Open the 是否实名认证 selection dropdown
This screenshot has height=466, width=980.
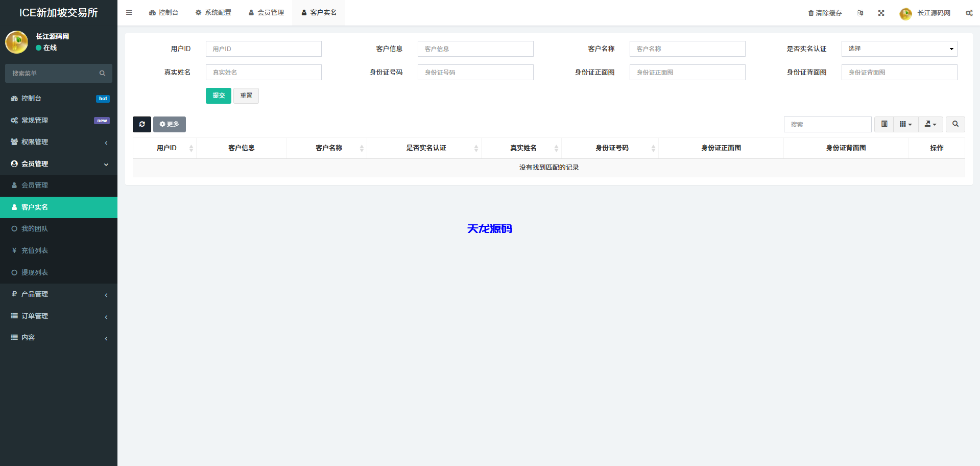point(899,49)
